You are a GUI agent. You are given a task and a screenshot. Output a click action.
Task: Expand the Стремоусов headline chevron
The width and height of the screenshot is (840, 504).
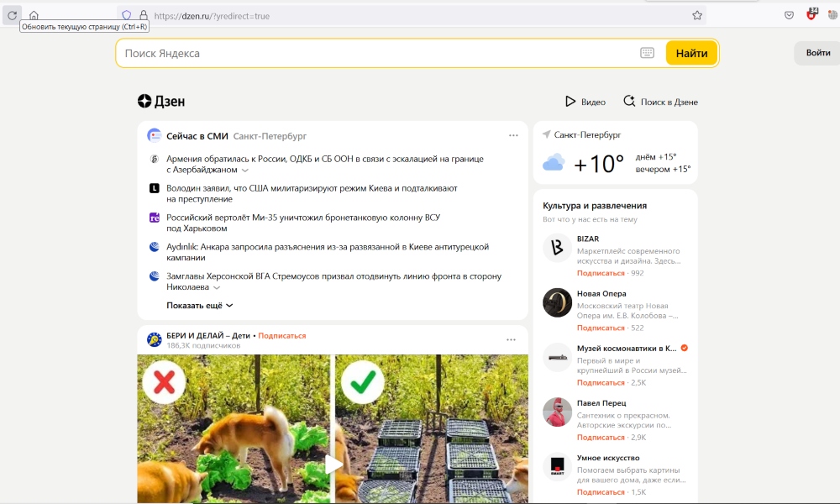pos(217,287)
